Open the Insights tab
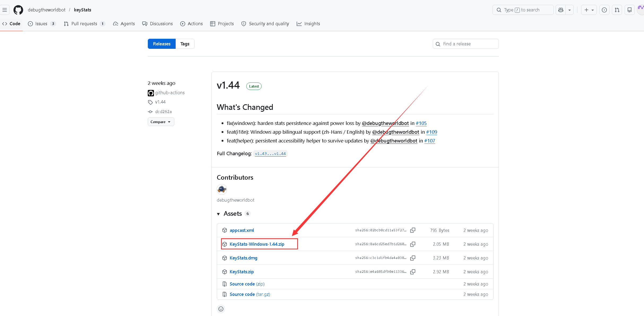Screen dimensions: 644x316 click(308, 24)
